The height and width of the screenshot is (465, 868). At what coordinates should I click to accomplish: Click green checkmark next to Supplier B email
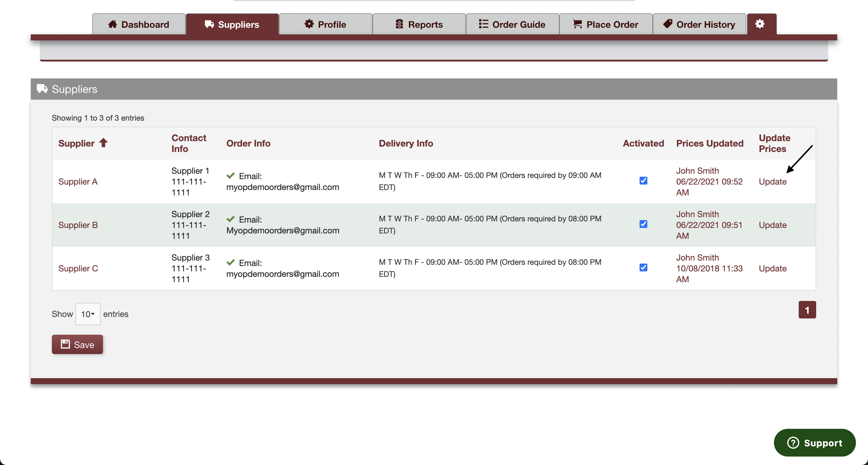pos(231,219)
